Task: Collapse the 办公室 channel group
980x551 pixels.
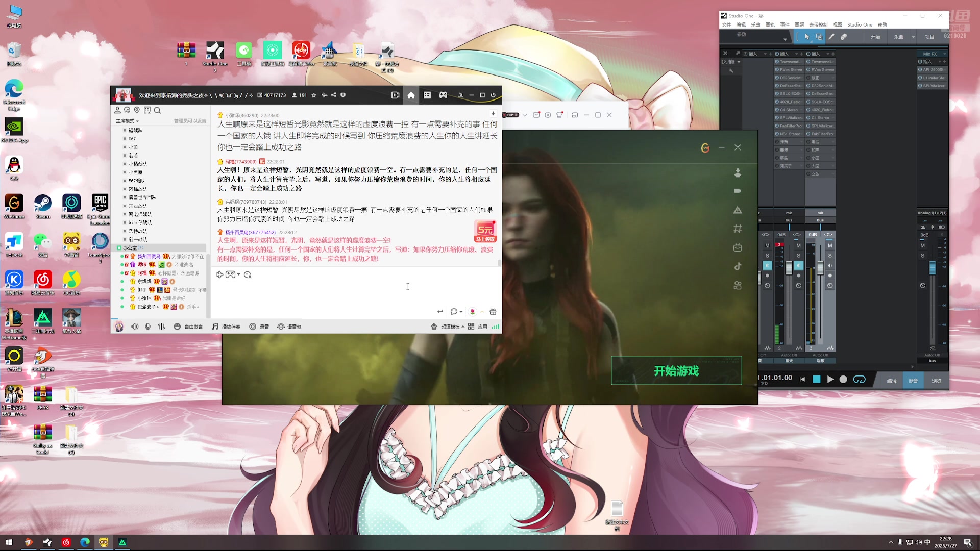Action: [119, 248]
